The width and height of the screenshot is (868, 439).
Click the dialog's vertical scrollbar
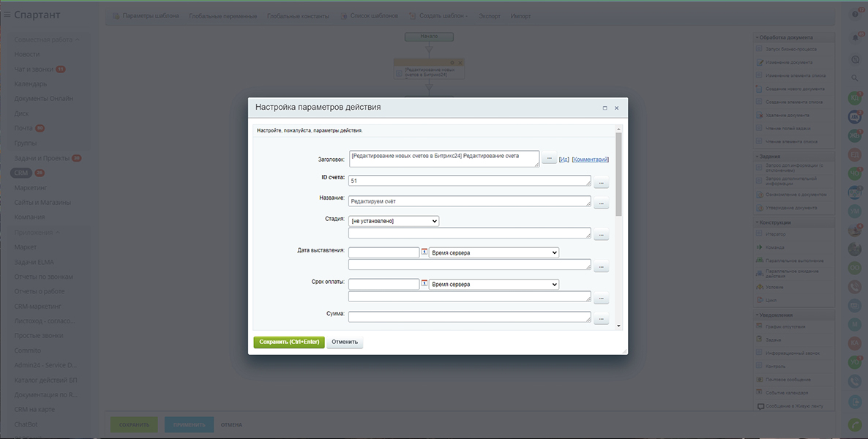618,176
